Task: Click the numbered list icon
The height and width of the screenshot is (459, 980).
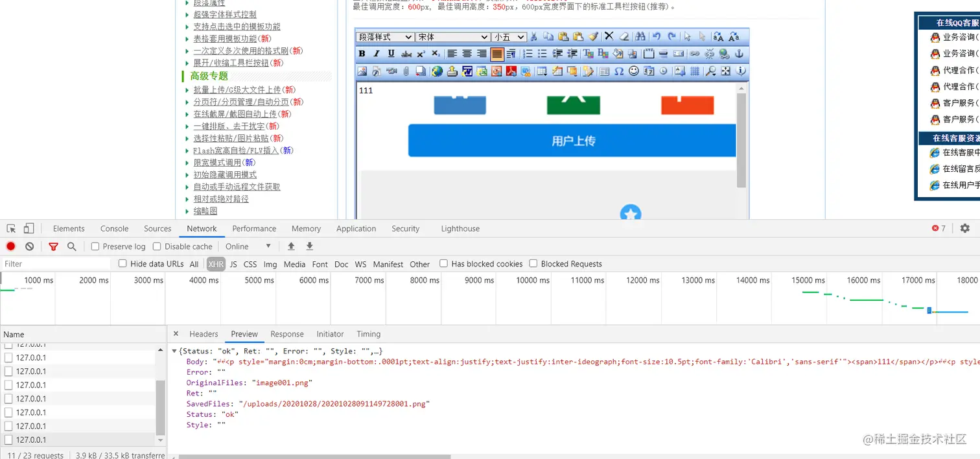Action: pyautogui.click(x=528, y=54)
